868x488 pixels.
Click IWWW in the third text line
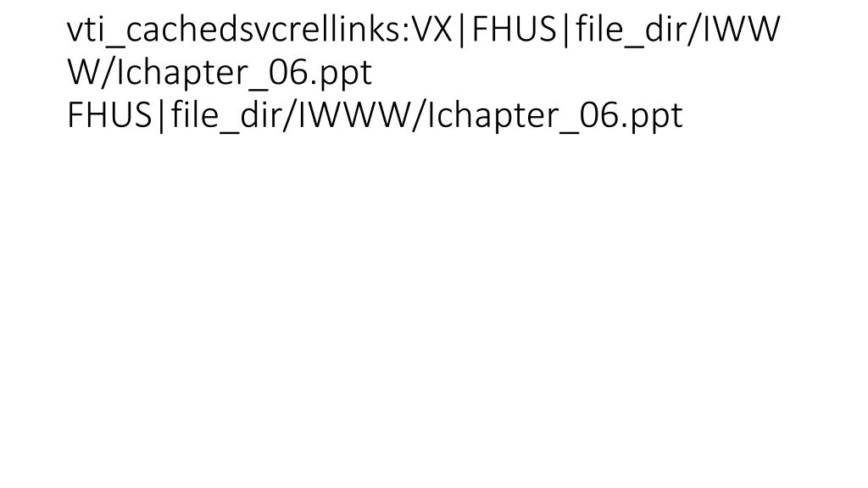pyautogui.click(x=353, y=115)
